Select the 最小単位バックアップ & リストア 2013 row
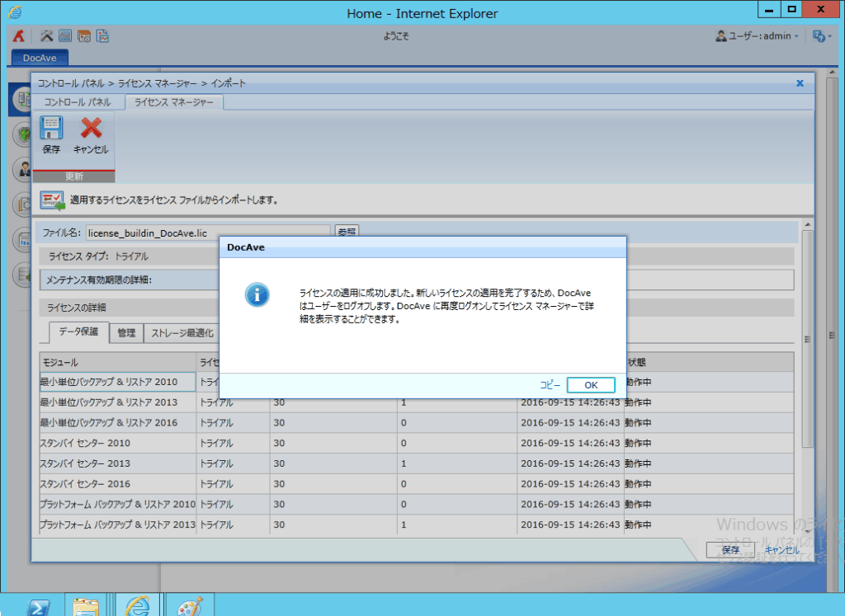The width and height of the screenshot is (845, 616). point(417,402)
